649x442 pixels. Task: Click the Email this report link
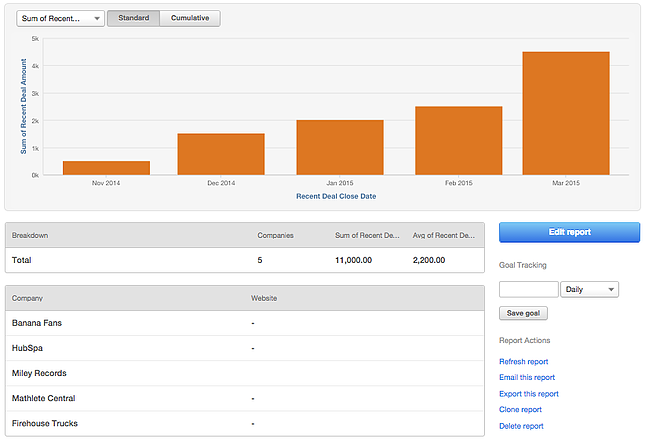coord(526,377)
